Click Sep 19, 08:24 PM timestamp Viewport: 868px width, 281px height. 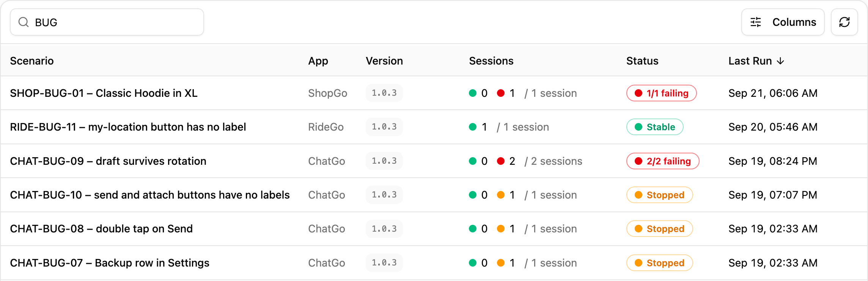pos(773,161)
